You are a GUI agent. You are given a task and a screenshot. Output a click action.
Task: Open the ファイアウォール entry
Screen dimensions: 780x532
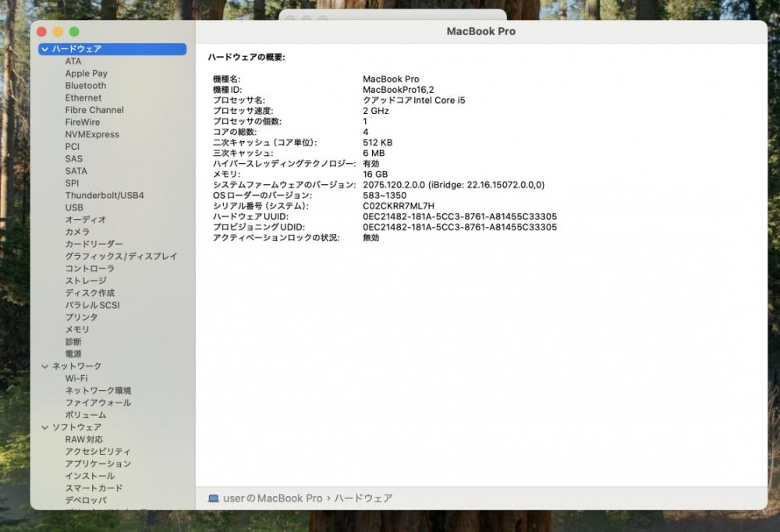click(x=98, y=403)
